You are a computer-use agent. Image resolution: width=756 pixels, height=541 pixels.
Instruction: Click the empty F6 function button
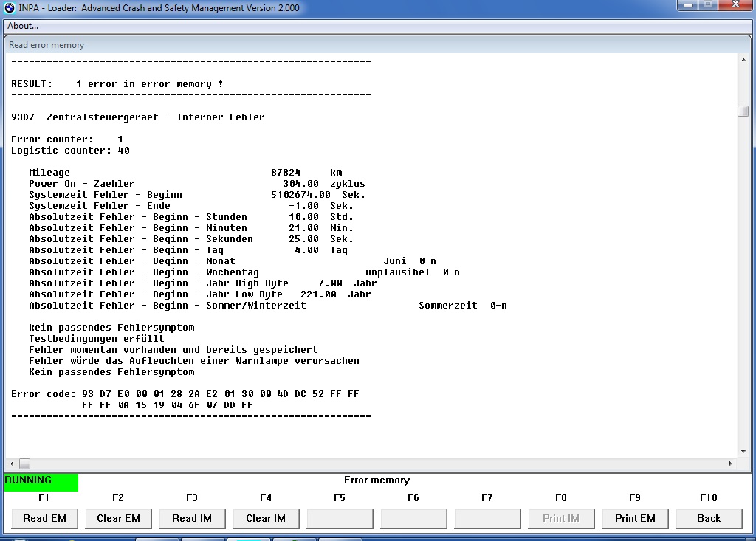click(x=413, y=518)
